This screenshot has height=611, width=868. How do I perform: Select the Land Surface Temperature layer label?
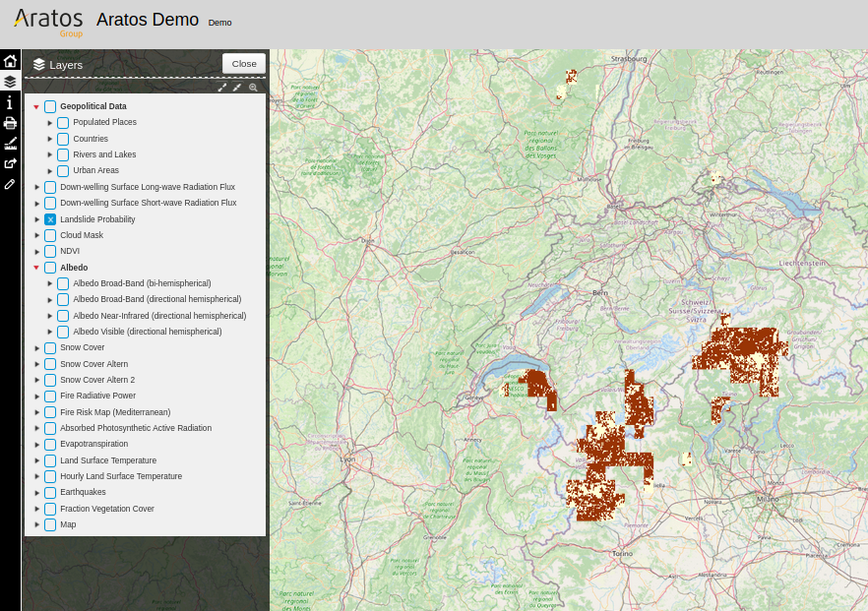(107, 460)
